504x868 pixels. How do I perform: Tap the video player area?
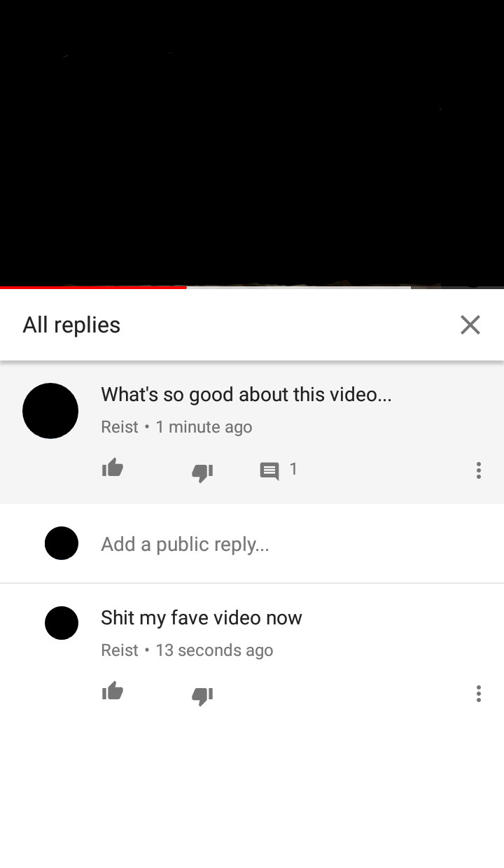pos(252,143)
